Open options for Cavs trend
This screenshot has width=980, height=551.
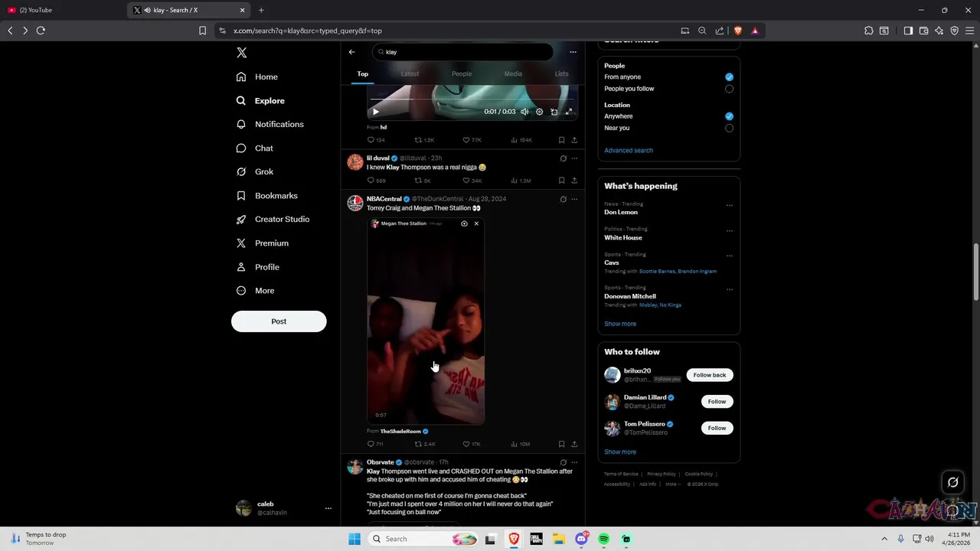click(x=729, y=256)
